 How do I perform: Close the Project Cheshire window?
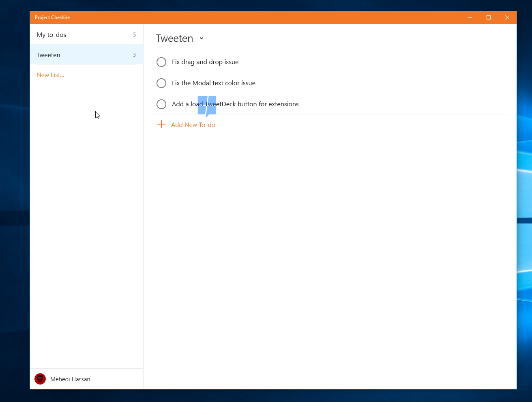[507, 17]
